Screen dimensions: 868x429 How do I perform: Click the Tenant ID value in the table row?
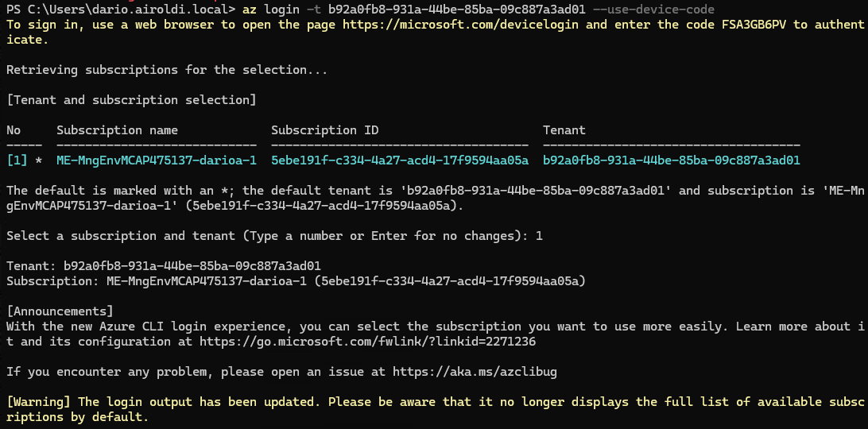pos(671,160)
